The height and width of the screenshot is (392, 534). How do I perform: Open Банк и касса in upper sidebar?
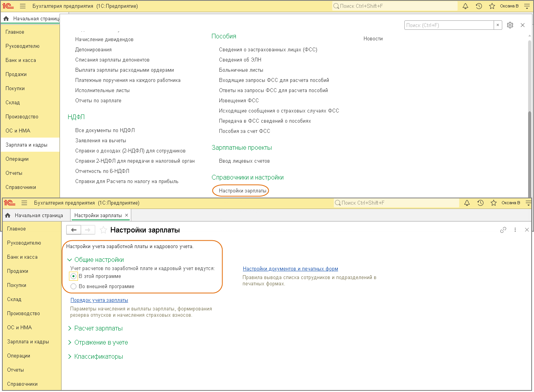[30, 60]
